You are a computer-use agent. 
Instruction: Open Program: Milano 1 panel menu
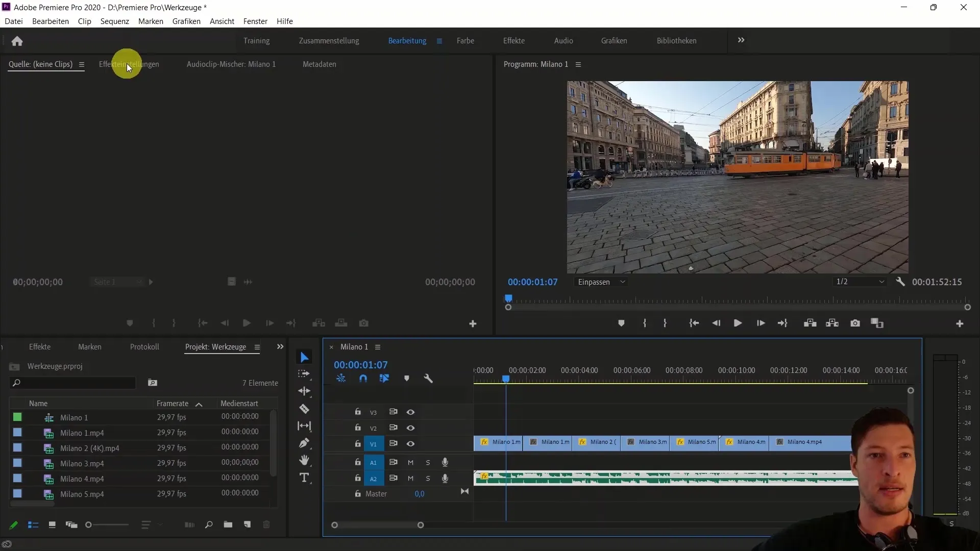coord(578,64)
